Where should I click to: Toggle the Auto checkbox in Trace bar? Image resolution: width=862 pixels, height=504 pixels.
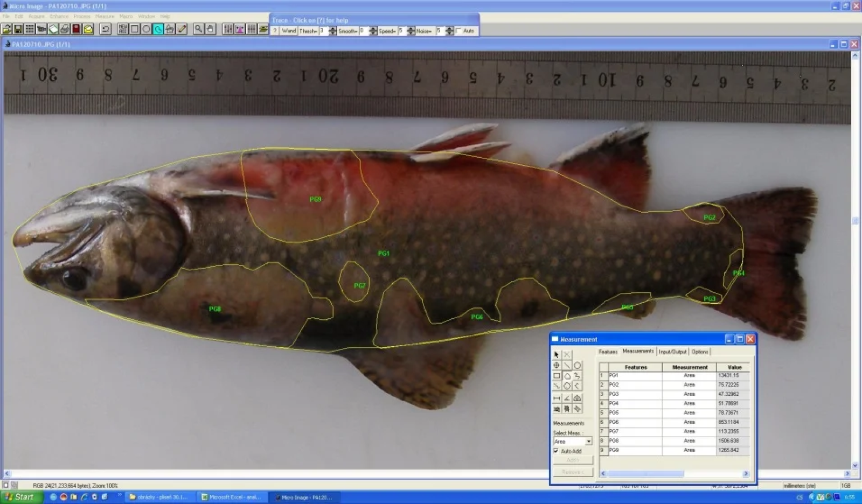coord(459,31)
